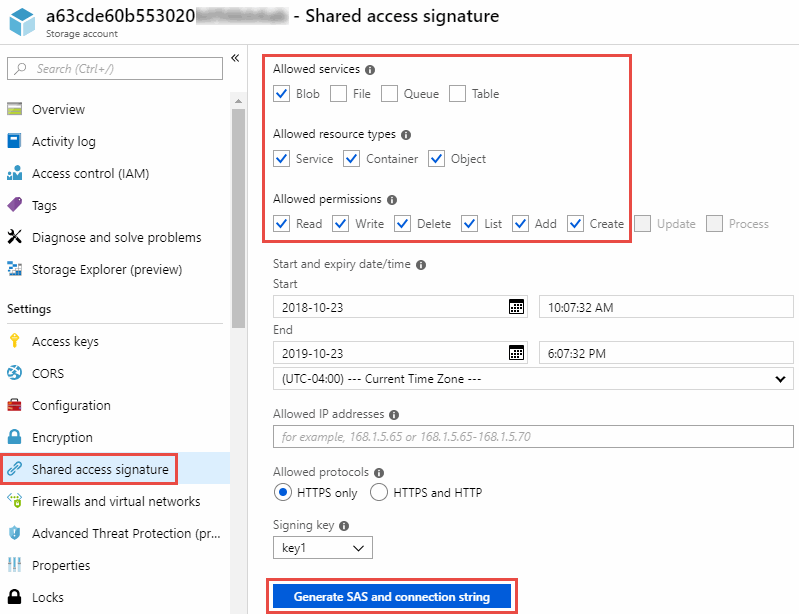Image resolution: width=799 pixels, height=614 pixels.
Task: Collapse the sidebar with the double-chevron
Action: [235, 58]
